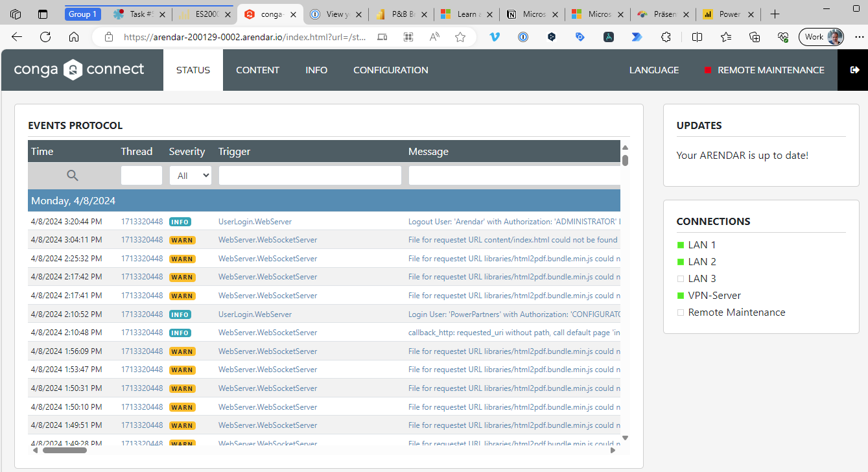Viewport: 868px width, 472px height.
Task: Open browser home page icon
Action: click(74, 37)
